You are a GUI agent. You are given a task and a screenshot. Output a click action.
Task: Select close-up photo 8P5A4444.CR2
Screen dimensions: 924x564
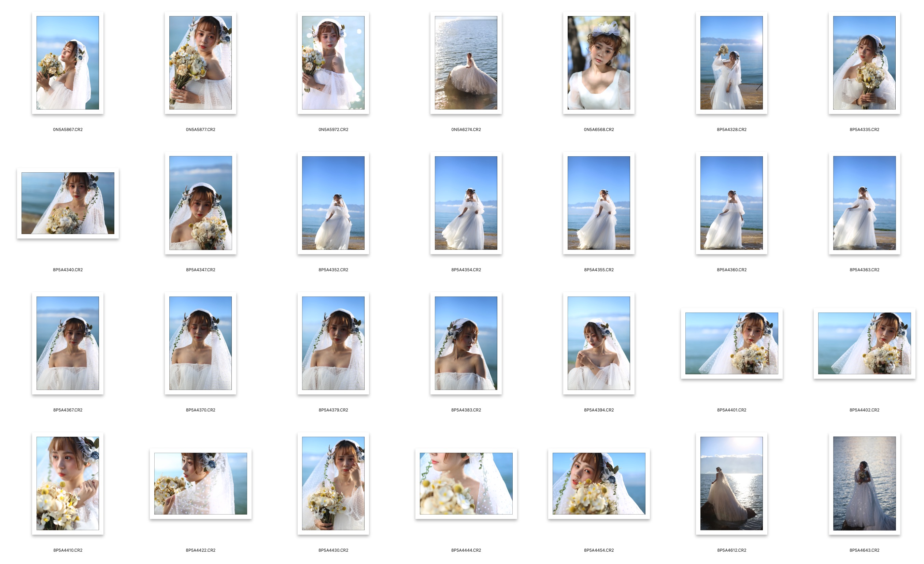(466, 483)
